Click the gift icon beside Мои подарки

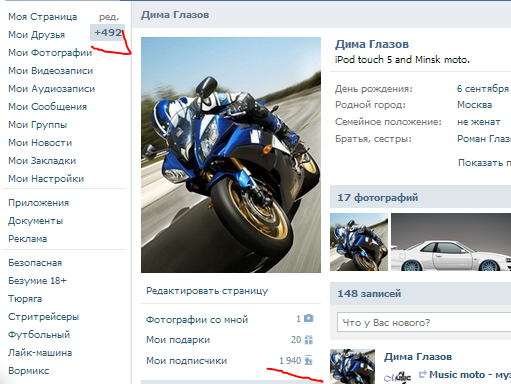click(309, 340)
